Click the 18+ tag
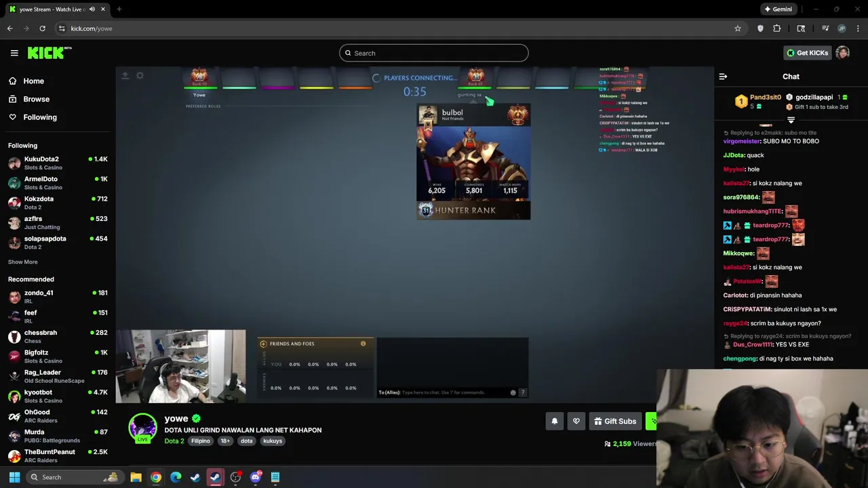 click(x=225, y=441)
